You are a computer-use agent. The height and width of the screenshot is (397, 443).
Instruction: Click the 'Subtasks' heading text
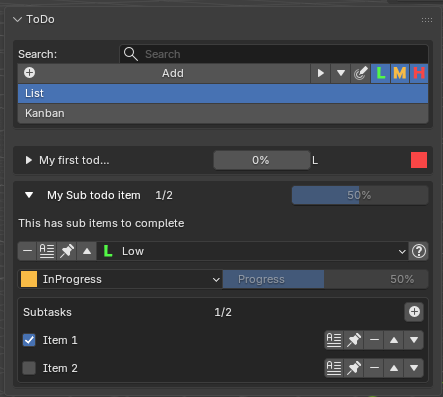point(47,312)
